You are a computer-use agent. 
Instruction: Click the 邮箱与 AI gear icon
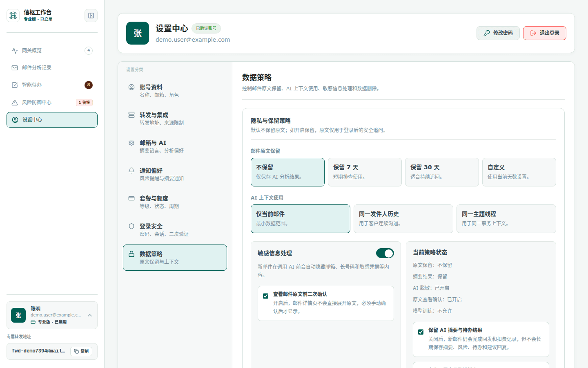tap(131, 143)
